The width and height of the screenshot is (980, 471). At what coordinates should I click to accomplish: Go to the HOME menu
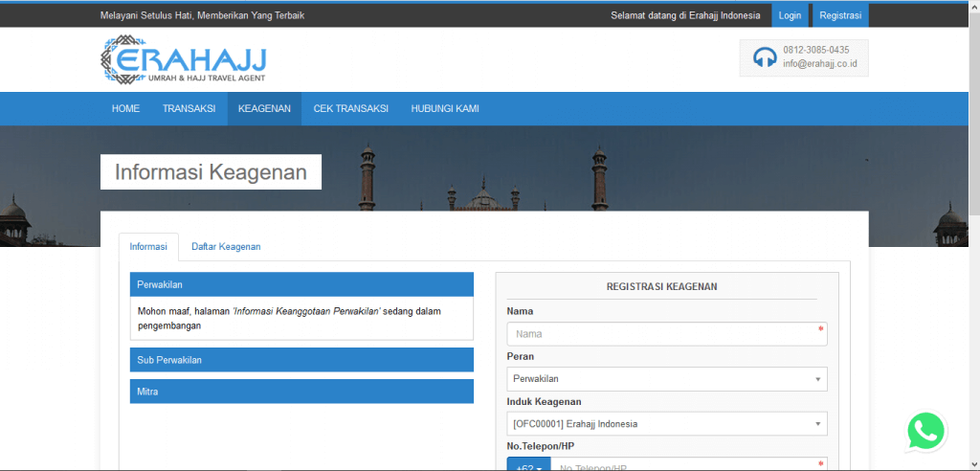(x=125, y=109)
